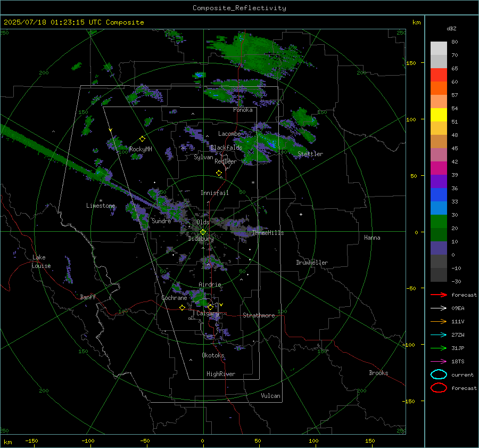Click the Lake Louise label
This screenshot has width=479, height=448.
pyautogui.click(x=41, y=262)
